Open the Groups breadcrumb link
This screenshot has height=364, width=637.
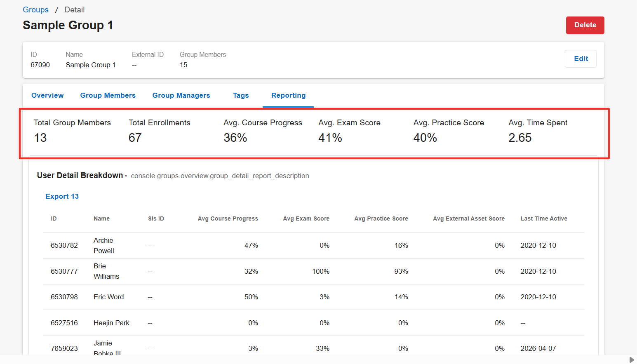coord(35,9)
